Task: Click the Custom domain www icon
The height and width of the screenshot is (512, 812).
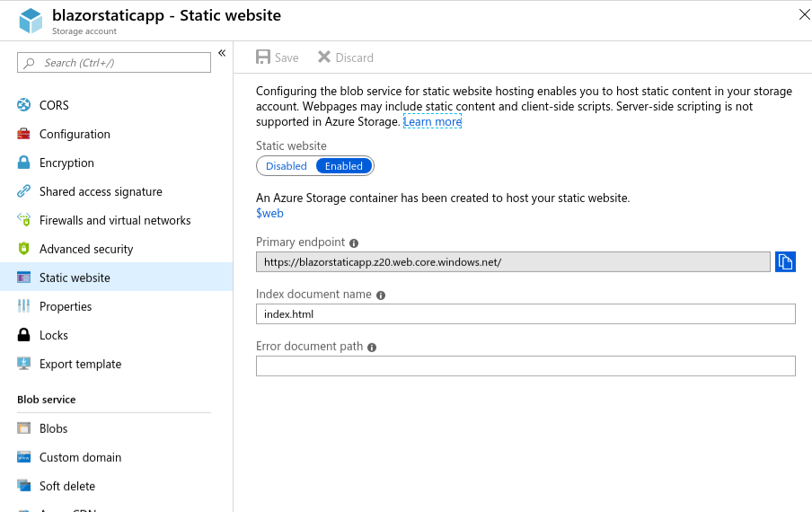Action: tap(23, 457)
